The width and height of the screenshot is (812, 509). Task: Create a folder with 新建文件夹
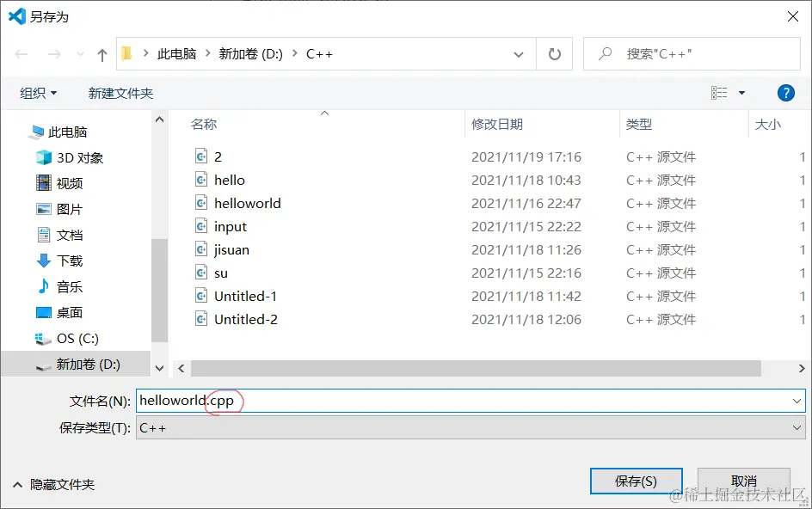(120, 93)
